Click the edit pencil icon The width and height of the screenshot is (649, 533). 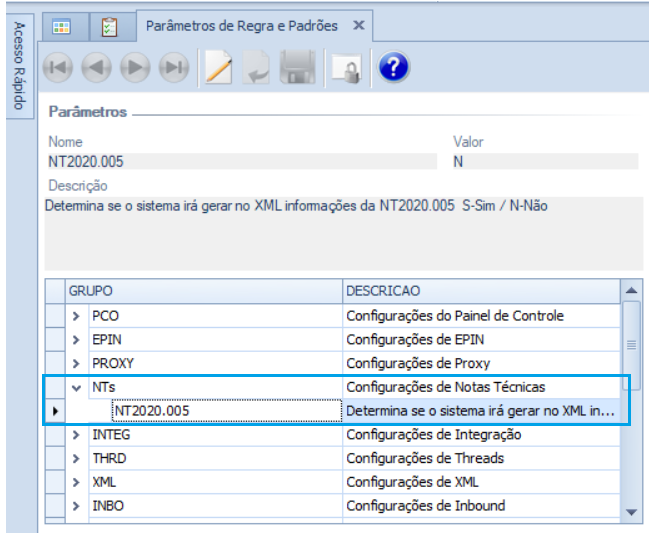(x=219, y=67)
